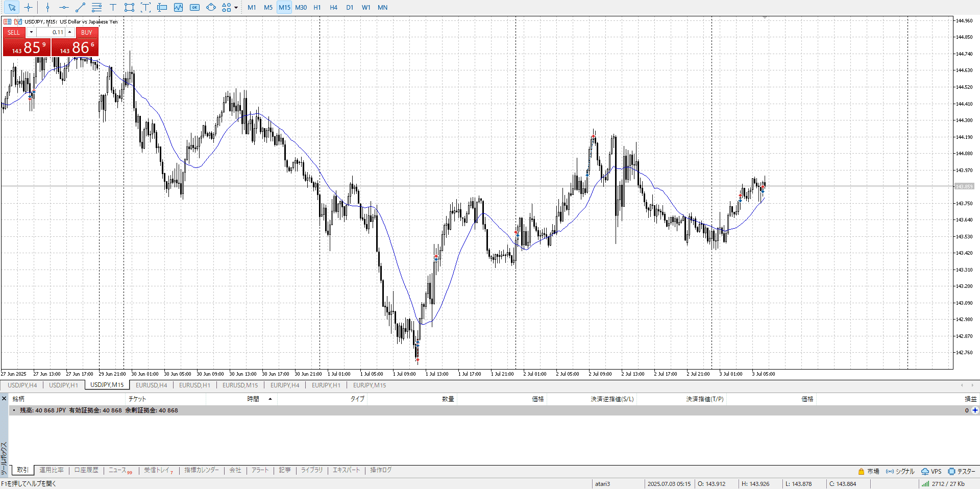Open the shapes objects dropdown arrow

coord(236,8)
